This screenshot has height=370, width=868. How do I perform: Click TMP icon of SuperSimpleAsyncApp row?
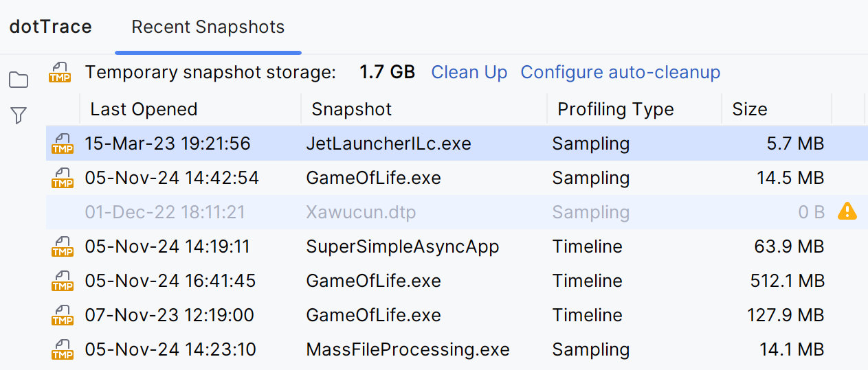click(x=63, y=246)
